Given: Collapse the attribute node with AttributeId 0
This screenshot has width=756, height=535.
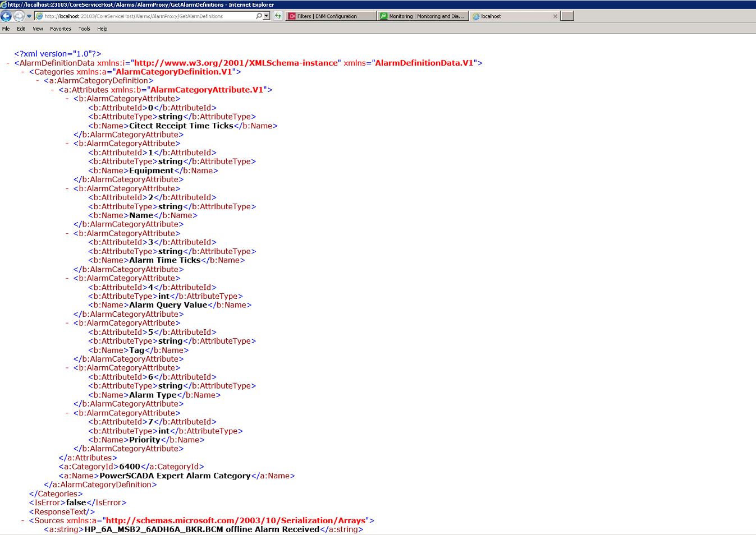Looking at the screenshot, I should [67, 99].
